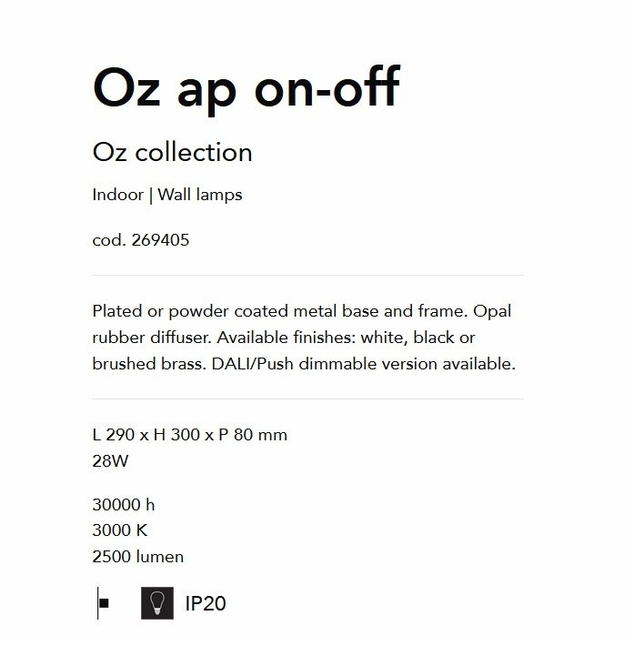Viewport: 644px width, 666px height.
Task: Click the 2500 lumen output value
Action: pos(138,557)
